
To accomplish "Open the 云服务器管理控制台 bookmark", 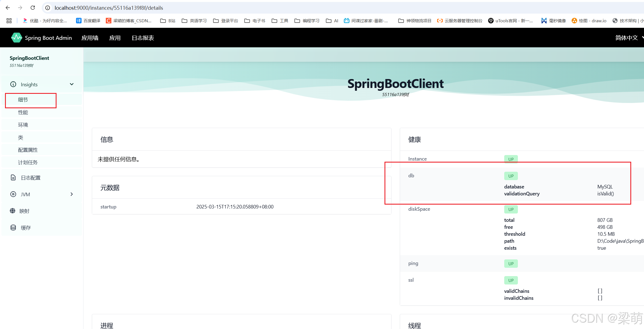I will tap(460, 21).
